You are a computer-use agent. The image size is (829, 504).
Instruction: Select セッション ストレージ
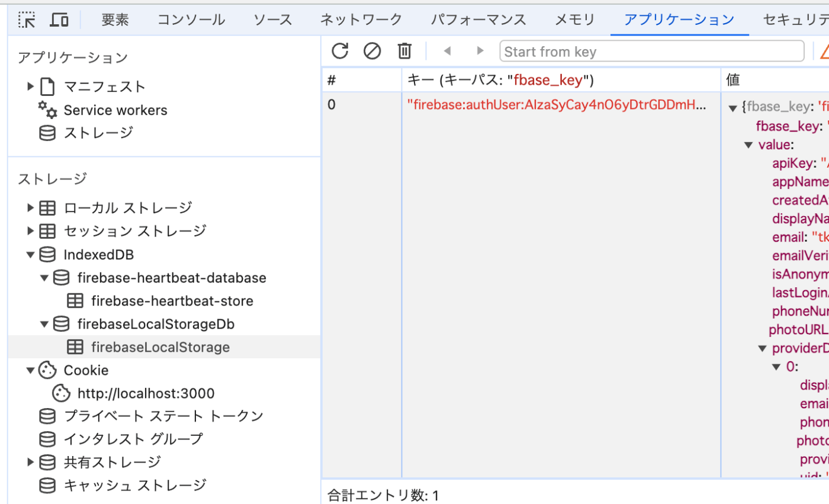coord(135,231)
